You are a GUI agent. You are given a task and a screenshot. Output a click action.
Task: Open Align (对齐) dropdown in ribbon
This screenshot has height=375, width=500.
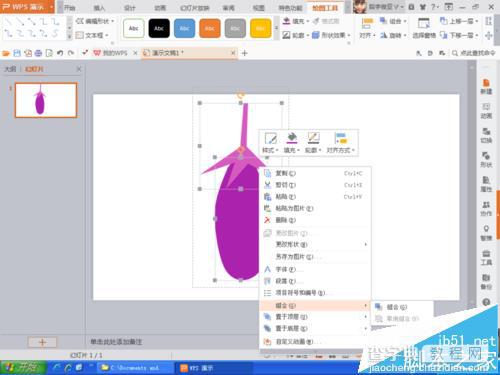pyautogui.click(x=367, y=29)
